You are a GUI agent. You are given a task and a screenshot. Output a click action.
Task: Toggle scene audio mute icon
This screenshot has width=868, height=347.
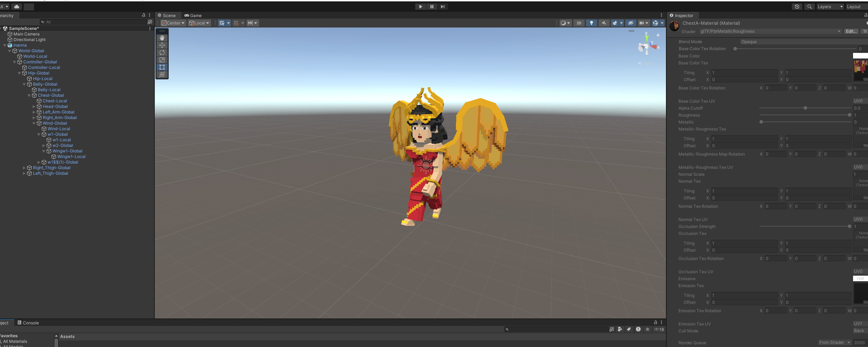(x=604, y=23)
